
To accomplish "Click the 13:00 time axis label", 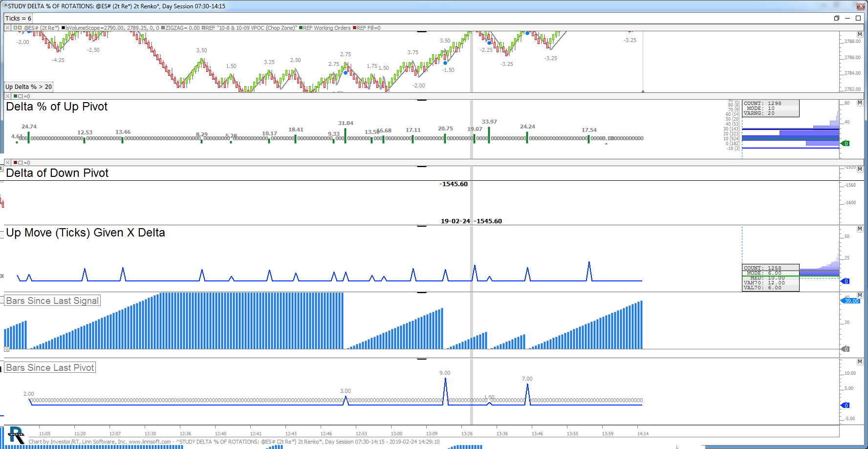I will 396,433.
